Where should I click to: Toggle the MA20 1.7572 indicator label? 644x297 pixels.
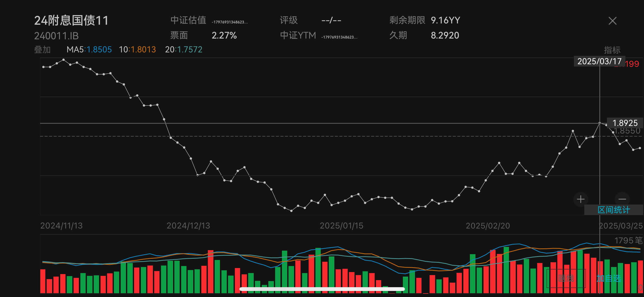[184, 50]
